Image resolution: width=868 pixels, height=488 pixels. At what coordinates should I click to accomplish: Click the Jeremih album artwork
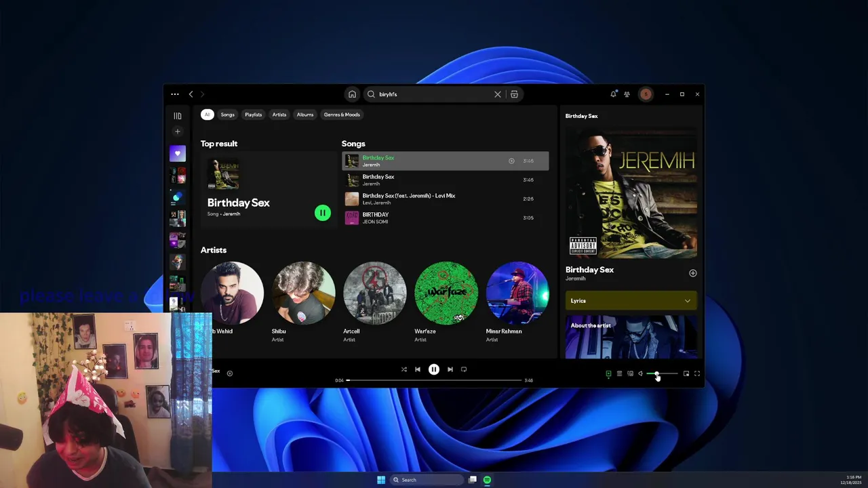coord(631,192)
